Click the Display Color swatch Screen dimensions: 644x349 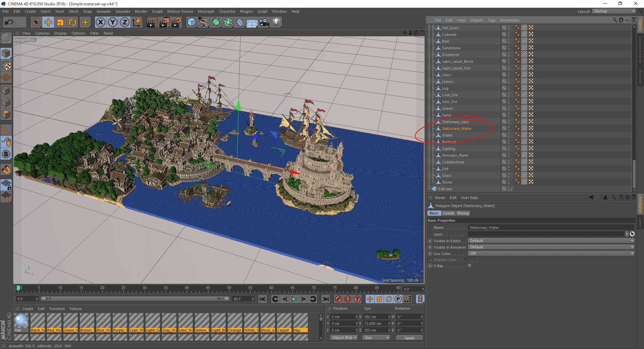(473, 260)
